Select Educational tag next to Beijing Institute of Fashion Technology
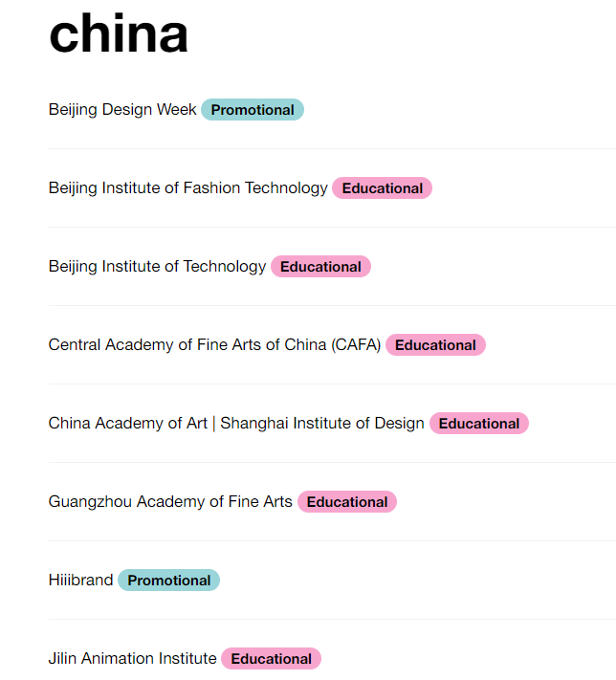 (x=383, y=188)
